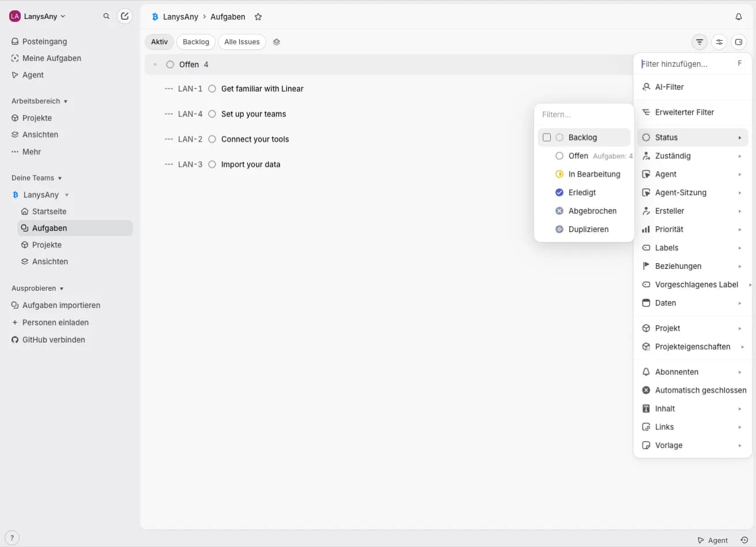This screenshot has width=756, height=547.
Task: Check the Backlog status checkbox
Action: pos(547,138)
